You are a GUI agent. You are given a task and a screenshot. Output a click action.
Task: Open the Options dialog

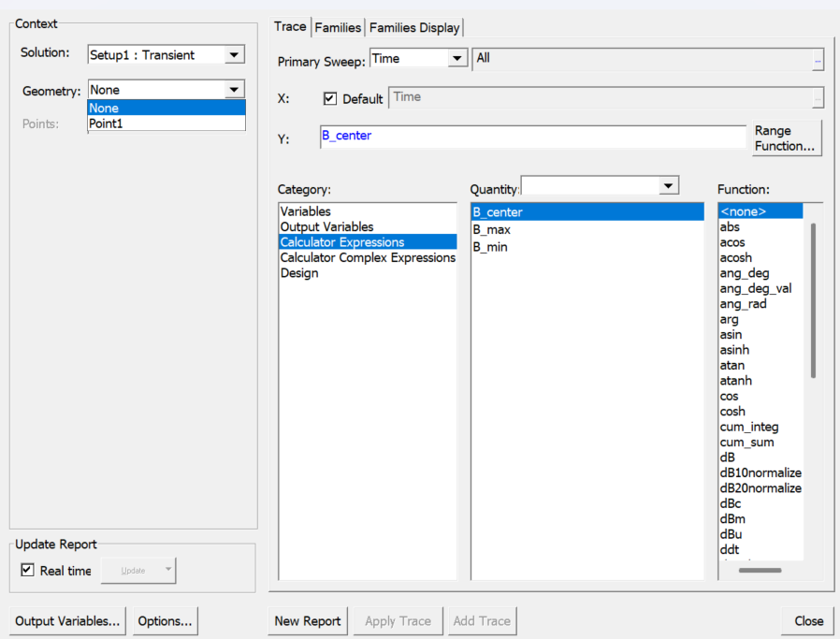[166, 620]
